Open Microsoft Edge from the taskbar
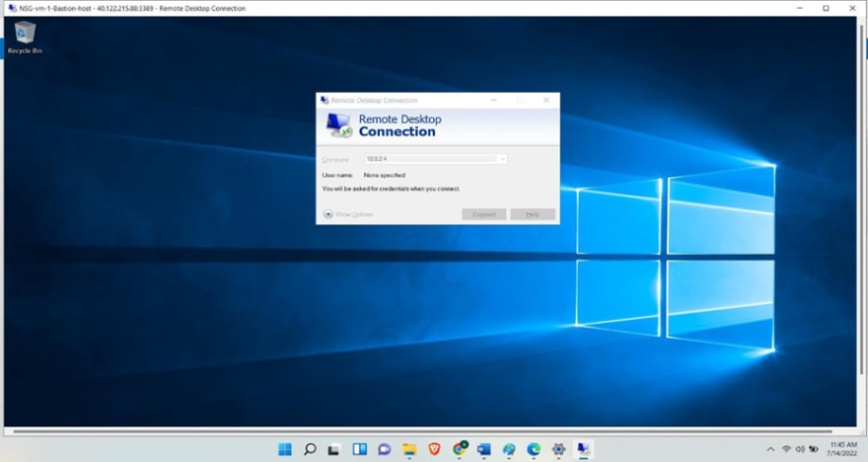This screenshot has height=462, width=868. 534,449
